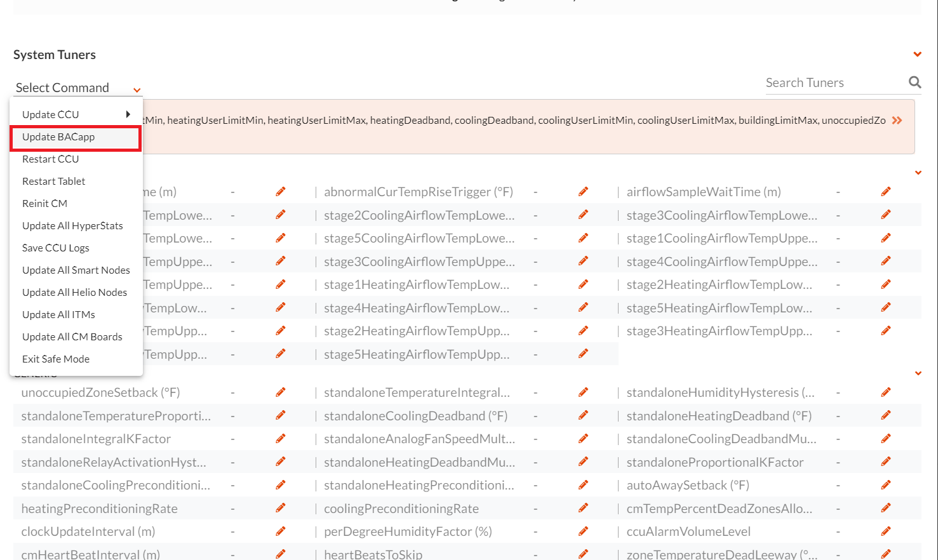The image size is (938, 560).
Task: Click pencil icon beside airflowSampleWaitTime
Action: pyautogui.click(x=886, y=192)
